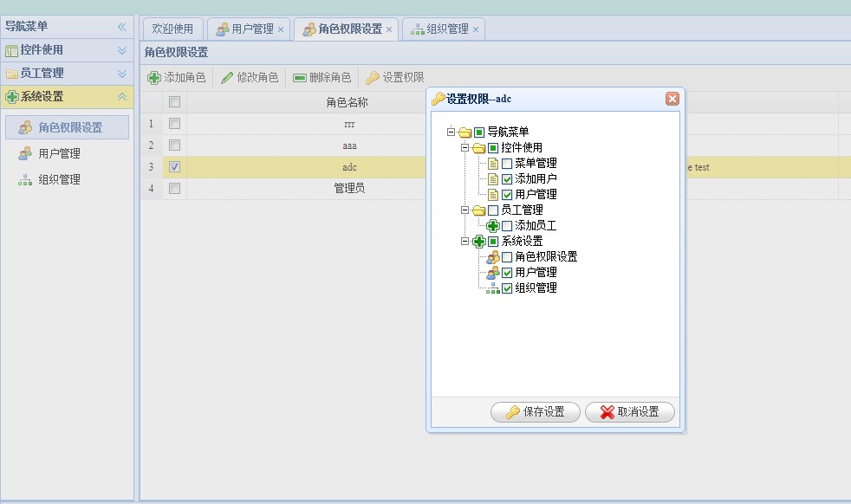Image resolution: width=851 pixels, height=504 pixels.
Task: Click the folder icon of 员工管理 accordion header
Action: 11,74
